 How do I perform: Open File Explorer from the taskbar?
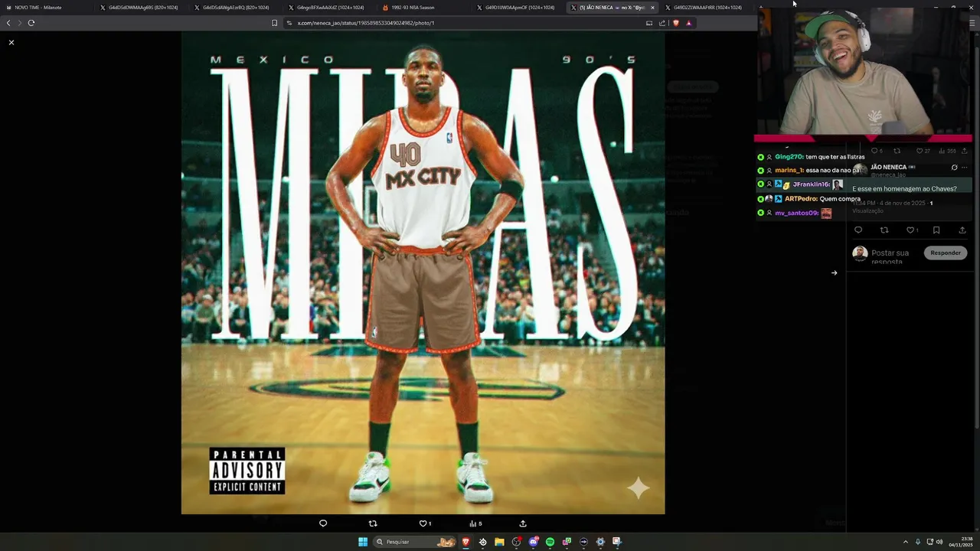499,542
